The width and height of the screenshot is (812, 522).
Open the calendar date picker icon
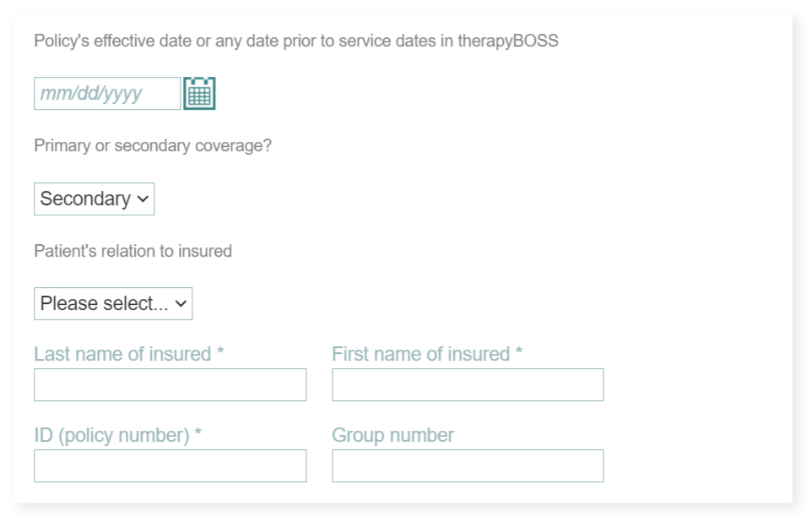pos(199,93)
